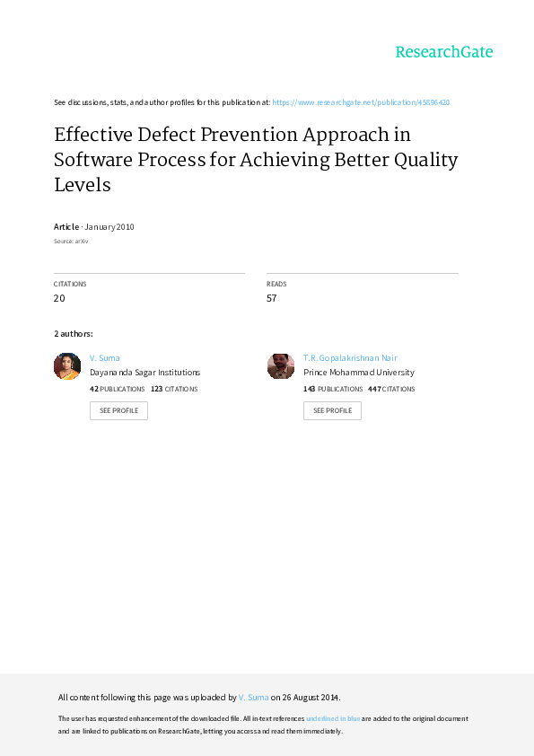This screenshot has height=756, width=534.
Task: Click the 447 CITATIONS stat
Action: [391, 389]
